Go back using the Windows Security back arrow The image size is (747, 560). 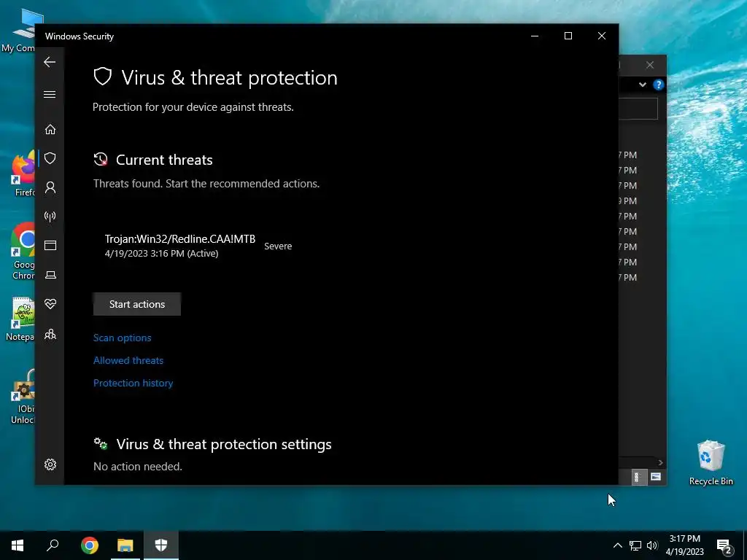[50, 62]
